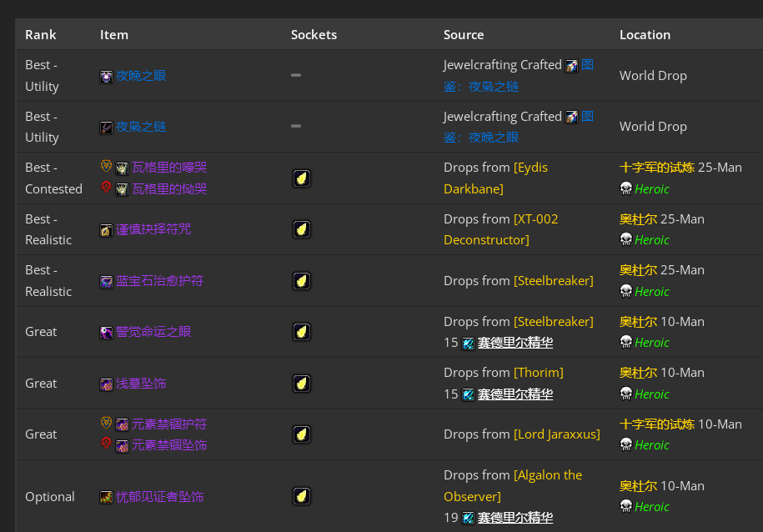
Task: Click the yellow socket gem in Algalon row
Action: point(302,496)
